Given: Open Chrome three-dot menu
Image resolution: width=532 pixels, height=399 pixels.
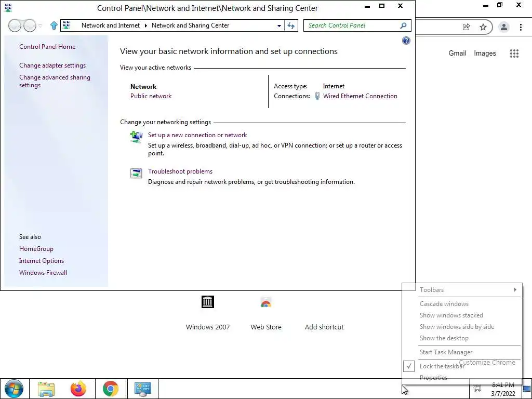Looking at the screenshot, I should click(x=521, y=27).
